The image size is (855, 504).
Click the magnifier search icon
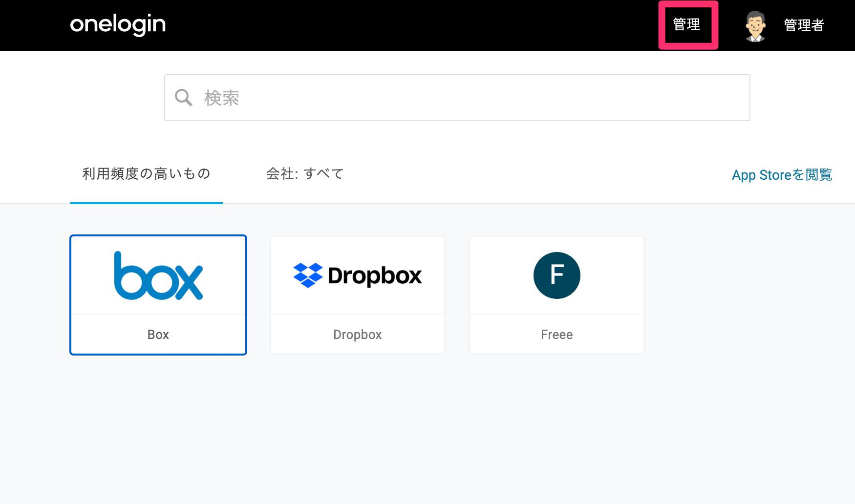pyautogui.click(x=184, y=98)
